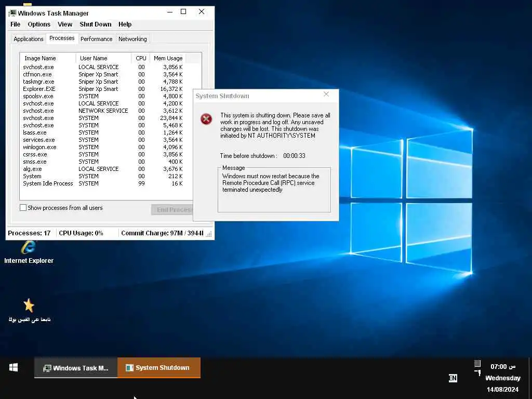This screenshot has height=399, width=532.
Task: Maximize the Windows Task Manager window
Action: [x=183, y=12]
